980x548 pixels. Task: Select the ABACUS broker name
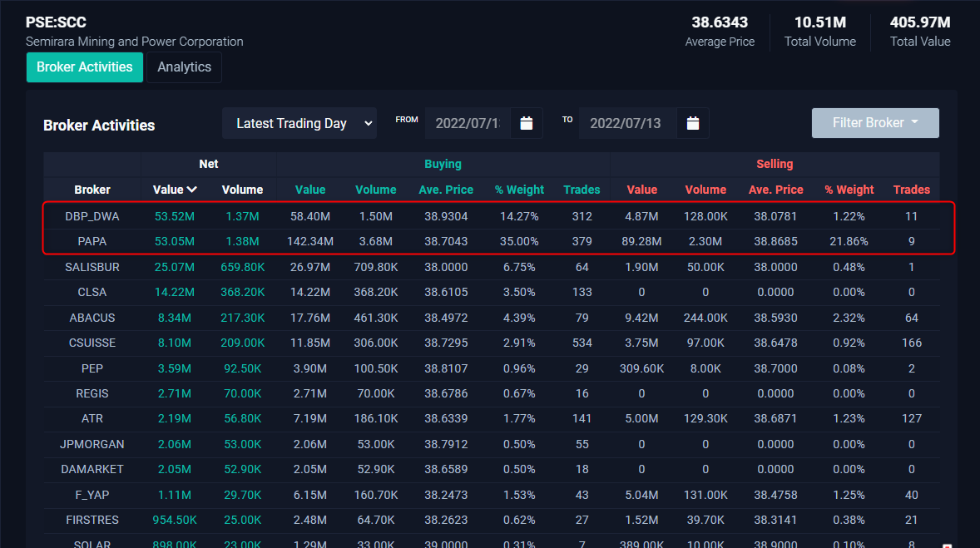point(92,318)
